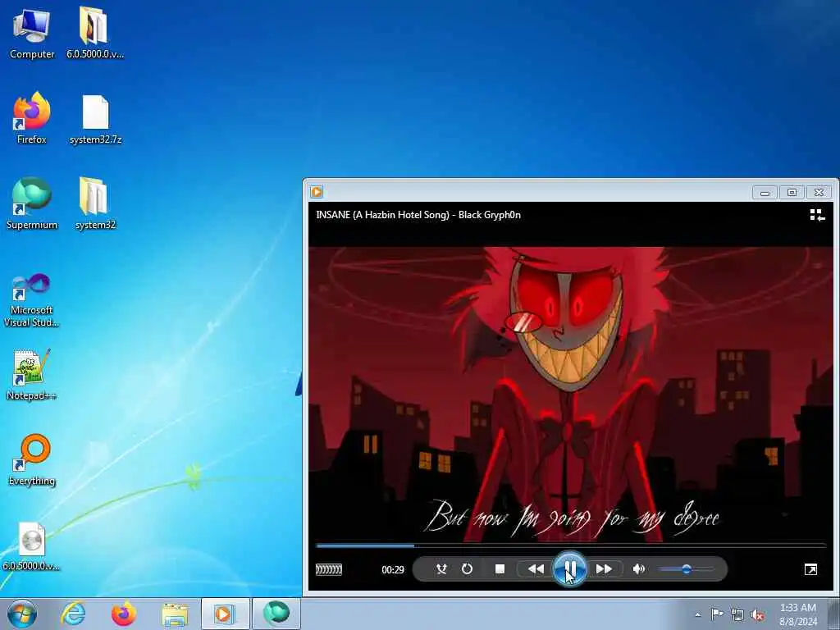840x630 pixels.
Task: Select the Everything search desktop shortcut
Action: 32,459
